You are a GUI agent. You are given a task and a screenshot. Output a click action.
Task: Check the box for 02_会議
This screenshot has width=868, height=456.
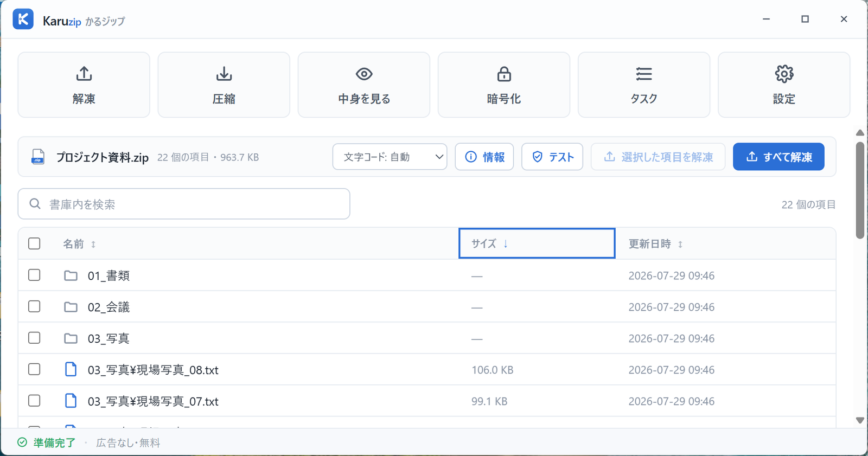tap(34, 306)
